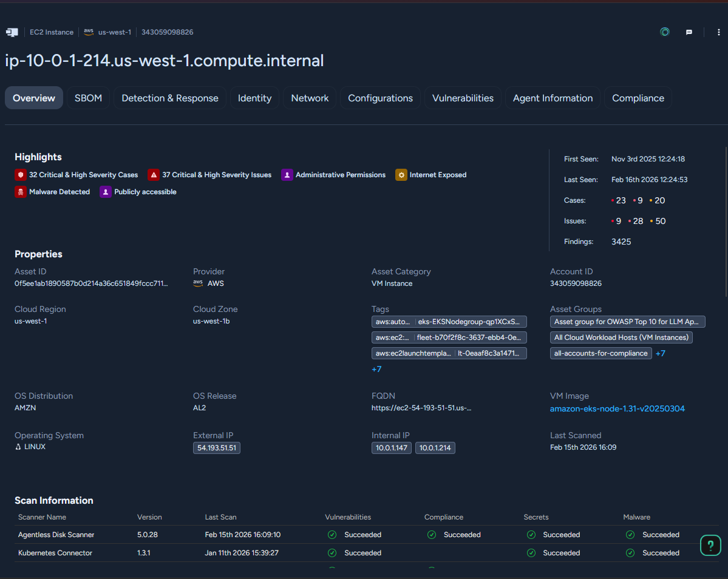The height and width of the screenshot is (579, 728).
Task: Open the comments chat icon
Action: tap(689, 32)
